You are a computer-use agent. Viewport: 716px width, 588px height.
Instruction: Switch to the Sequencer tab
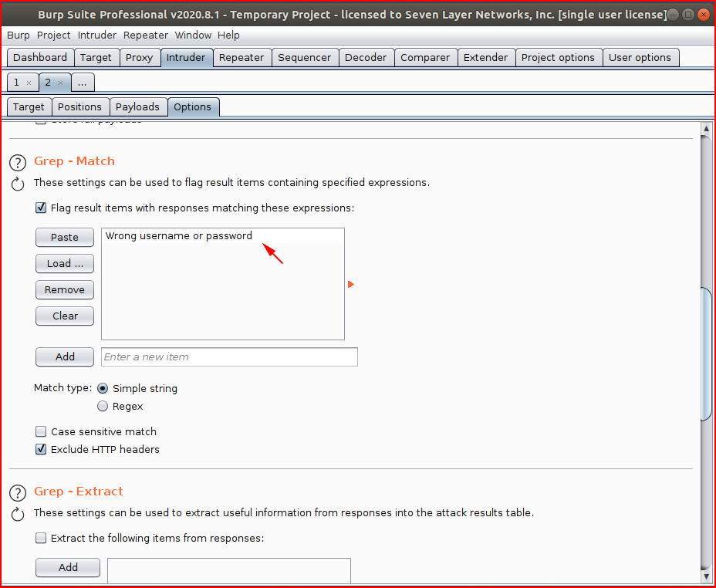click(x=305, y=58)
